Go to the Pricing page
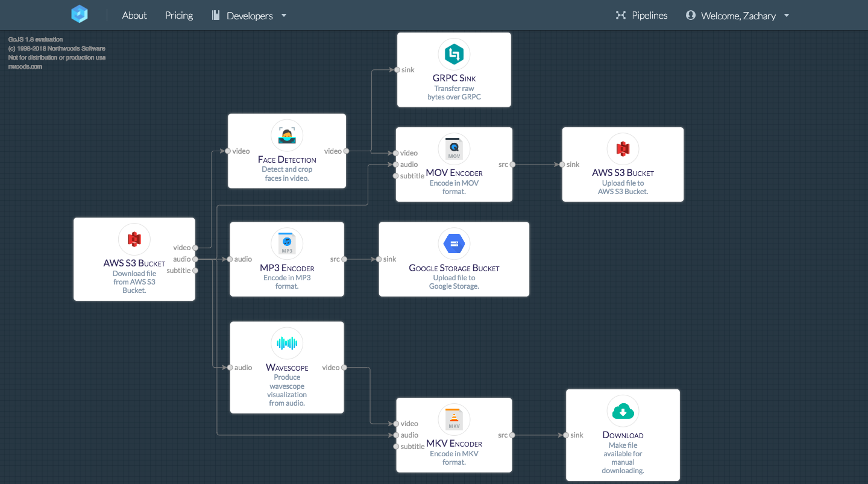The height and width of the screenshot is (484, 868). click(179, 15)
